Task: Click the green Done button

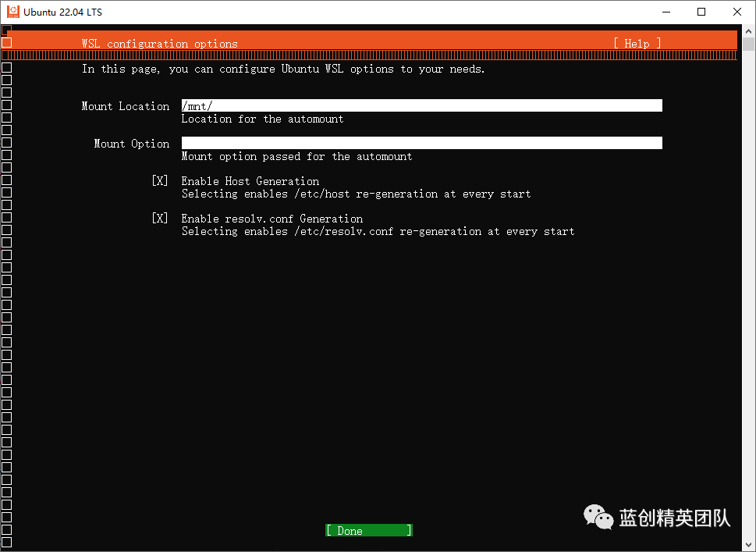Action: coord(369,530)
